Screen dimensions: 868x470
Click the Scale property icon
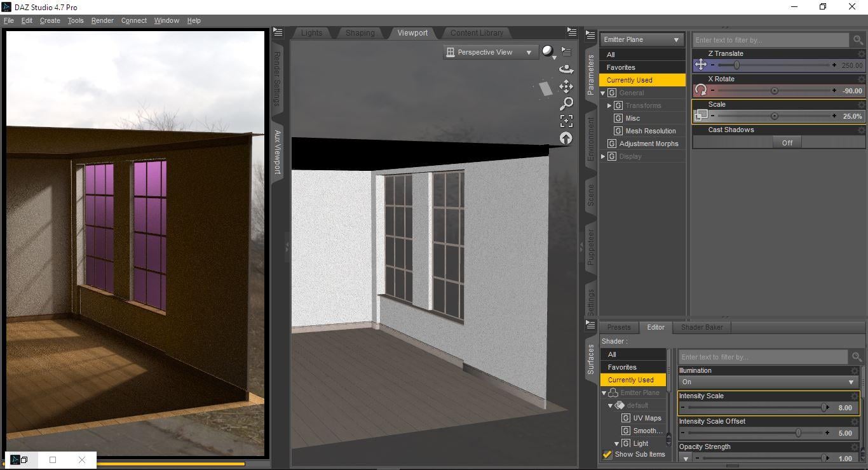700,116
